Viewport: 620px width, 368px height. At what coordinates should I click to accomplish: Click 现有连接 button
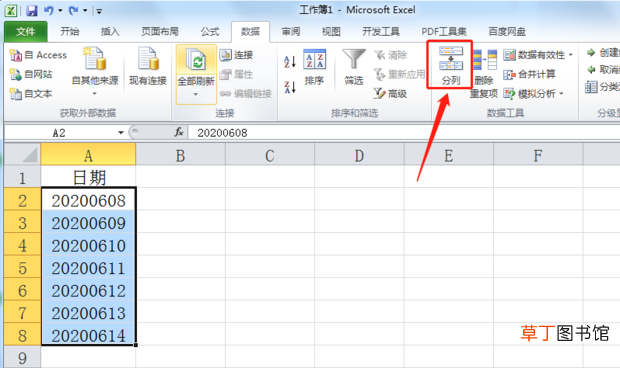coord(148,67)
